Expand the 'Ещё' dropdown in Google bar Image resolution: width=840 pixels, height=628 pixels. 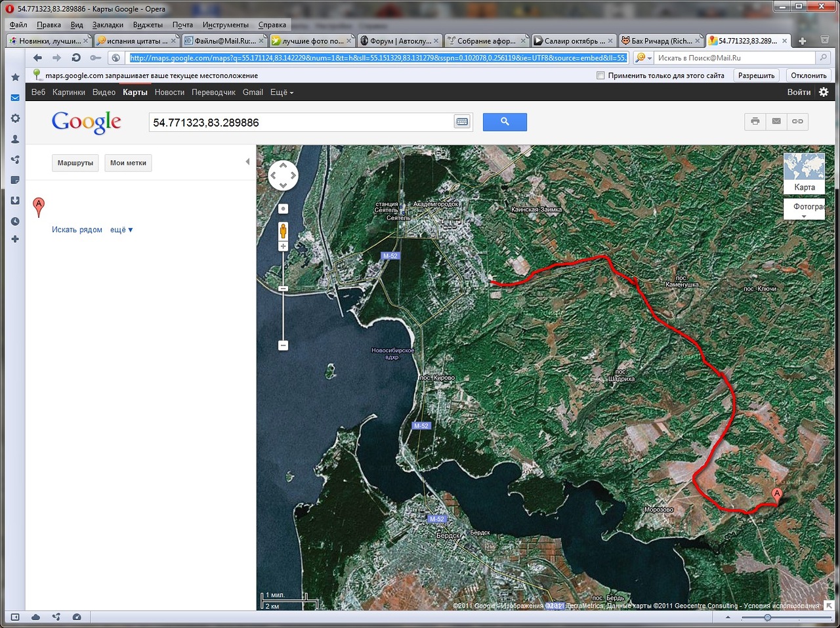click(282, 93)
